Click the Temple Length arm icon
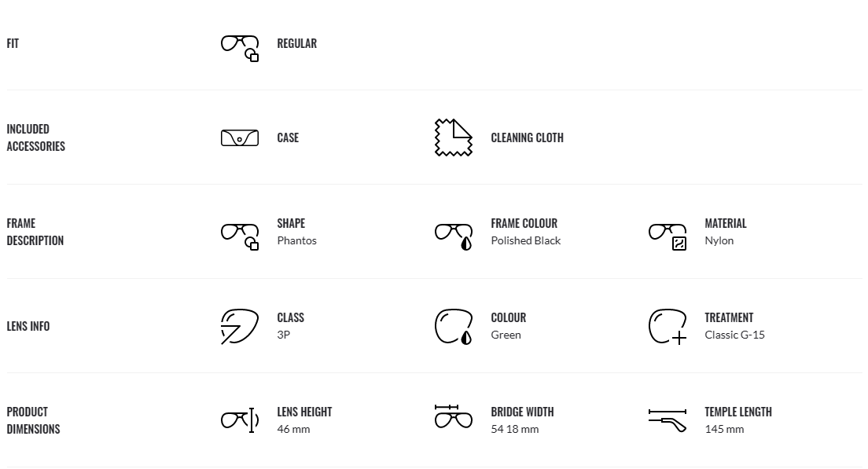The image size is (868, 469). [x=667, y=420]
